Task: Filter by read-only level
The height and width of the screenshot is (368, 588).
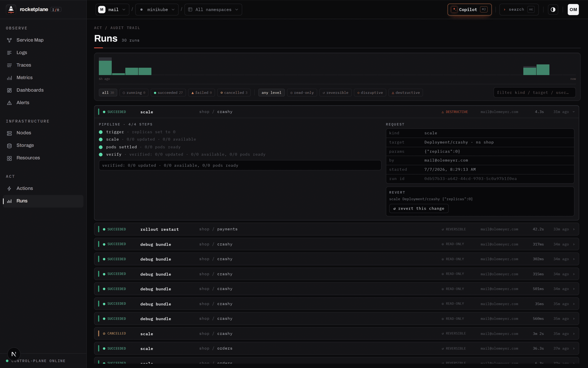Action: 302,93
